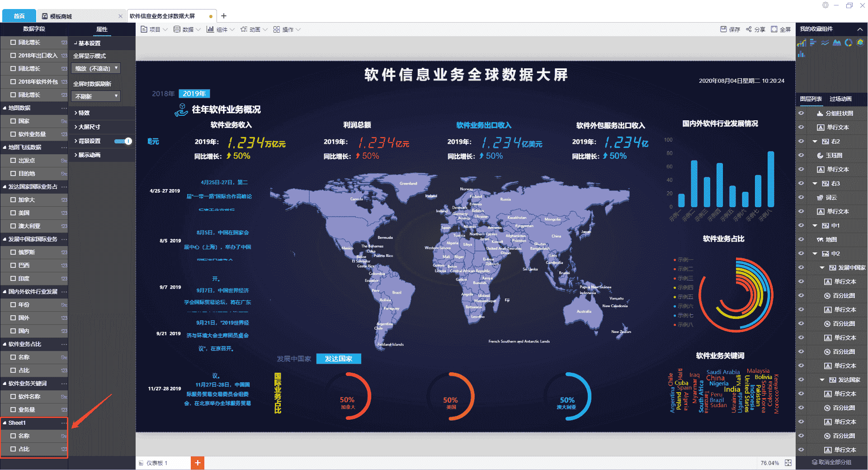The width and height of the screenshot is (868, 470).
Task: Open a new tab with the plus icon
Action: [224, 16]
